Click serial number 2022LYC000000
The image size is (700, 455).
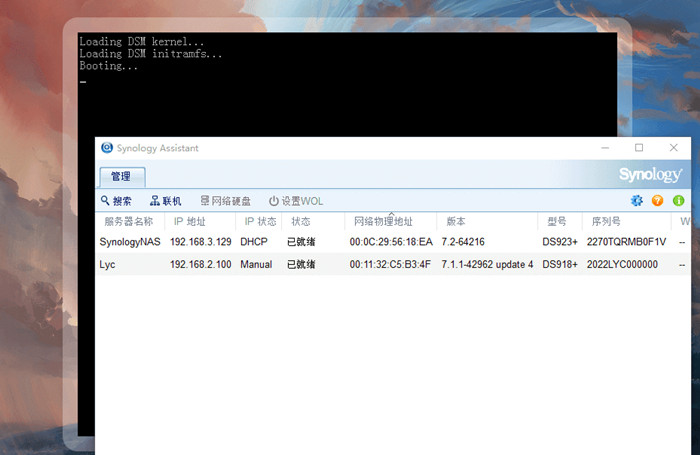tap(622, 264)
